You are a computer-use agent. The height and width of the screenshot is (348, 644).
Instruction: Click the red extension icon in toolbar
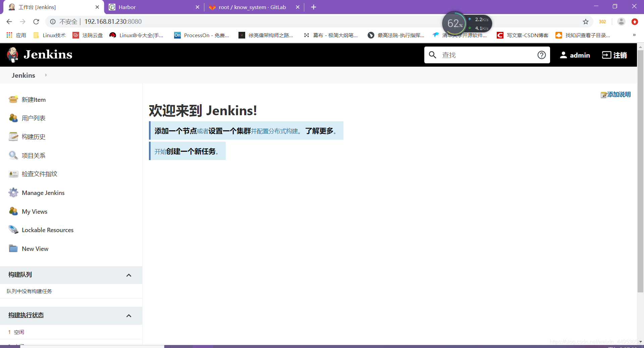tap(635, 22)
